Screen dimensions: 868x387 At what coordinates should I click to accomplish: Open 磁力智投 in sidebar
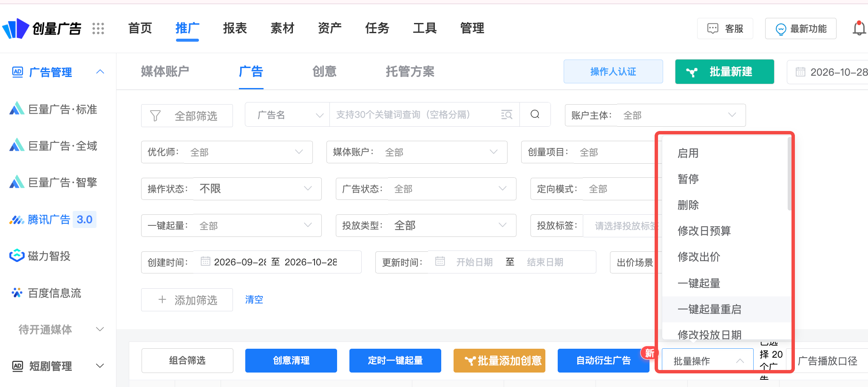[x=40, y=256]
